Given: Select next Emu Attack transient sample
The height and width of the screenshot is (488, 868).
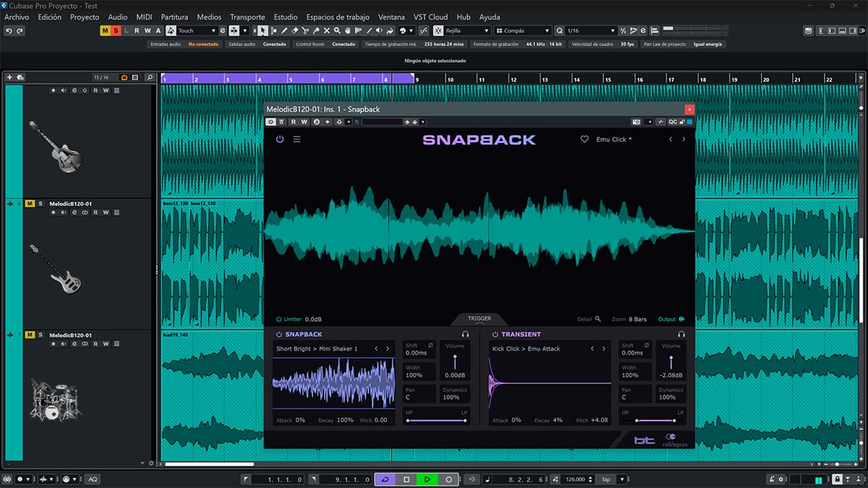Looking at the screenshot, I should coord(604,348).
